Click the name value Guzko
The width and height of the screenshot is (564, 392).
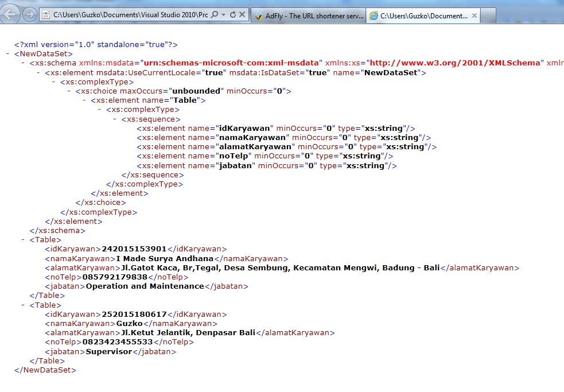[130, 324]
